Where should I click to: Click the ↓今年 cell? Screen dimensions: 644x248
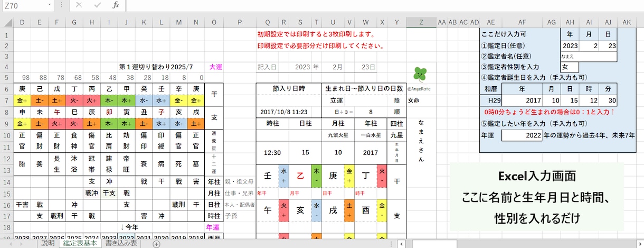click(129, 227)
